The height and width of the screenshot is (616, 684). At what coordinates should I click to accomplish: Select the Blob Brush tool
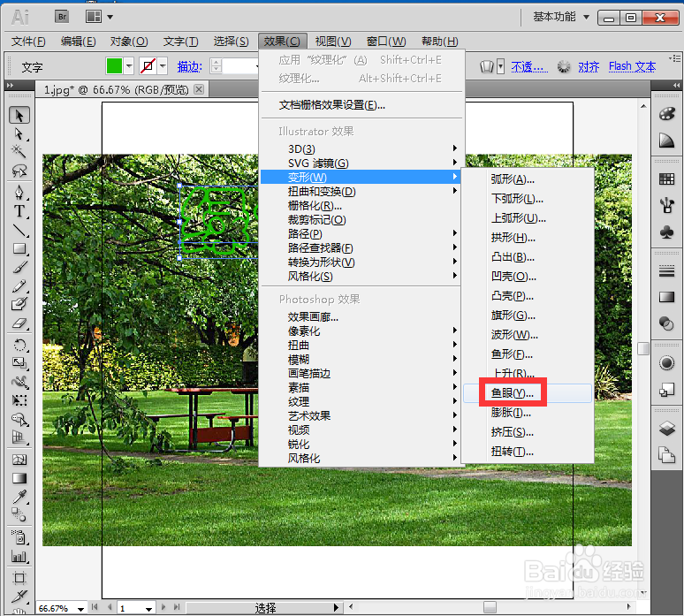pos(19,304)
